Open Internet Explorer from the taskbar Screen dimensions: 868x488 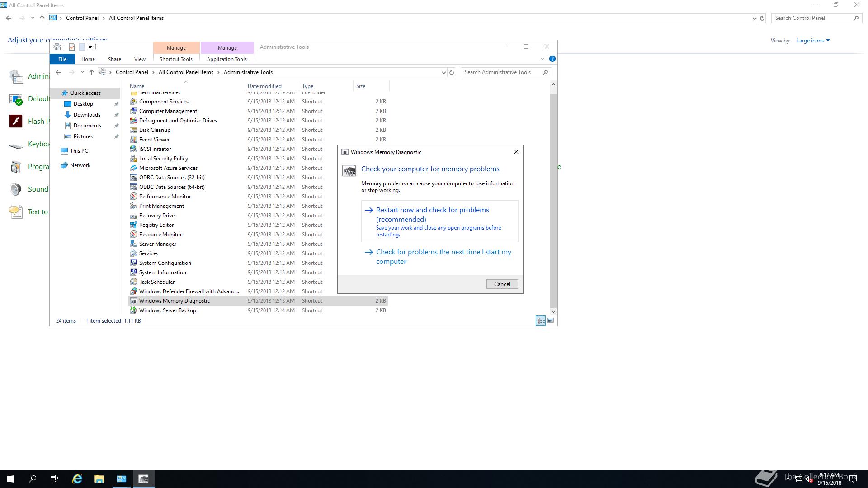[x=77, y=479]
